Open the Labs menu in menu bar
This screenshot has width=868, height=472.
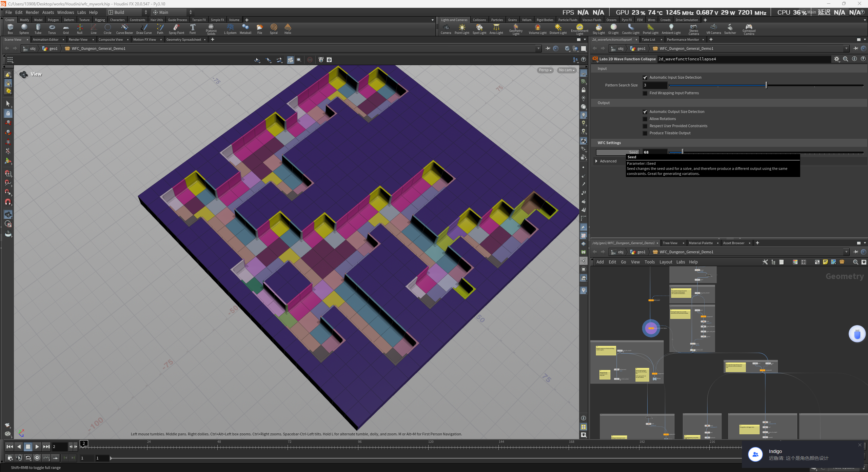click(81, 12)
